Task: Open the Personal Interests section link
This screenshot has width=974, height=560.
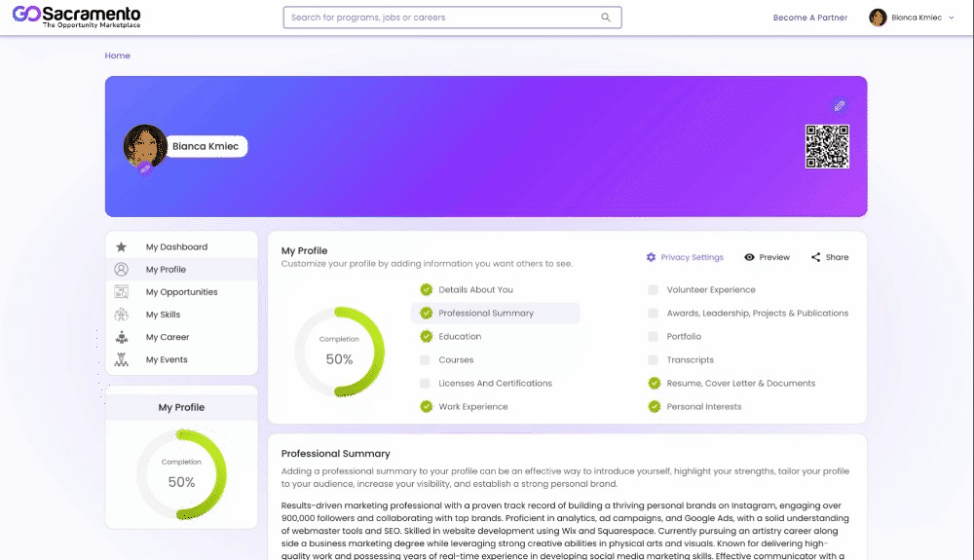Action: [704, 407]
